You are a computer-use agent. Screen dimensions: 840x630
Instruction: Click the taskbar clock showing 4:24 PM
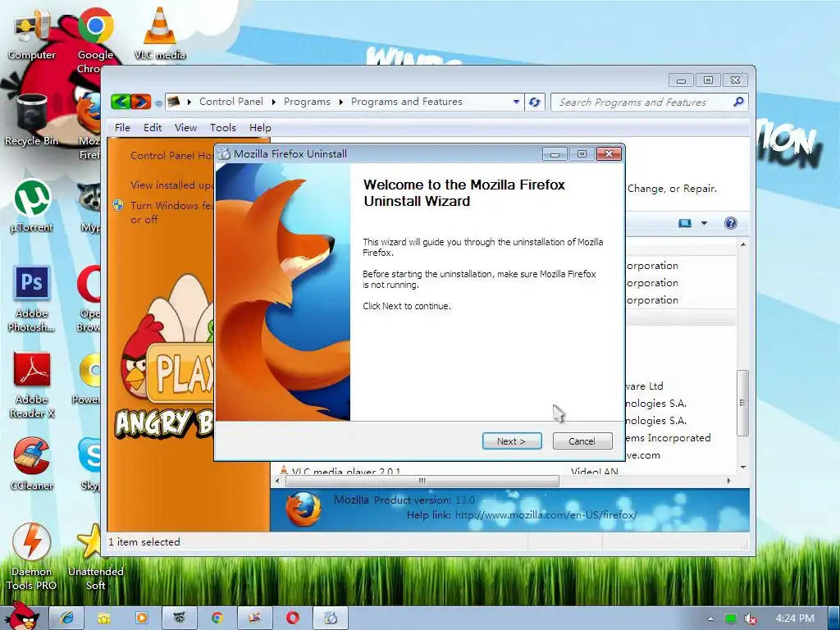pos(794,619)
